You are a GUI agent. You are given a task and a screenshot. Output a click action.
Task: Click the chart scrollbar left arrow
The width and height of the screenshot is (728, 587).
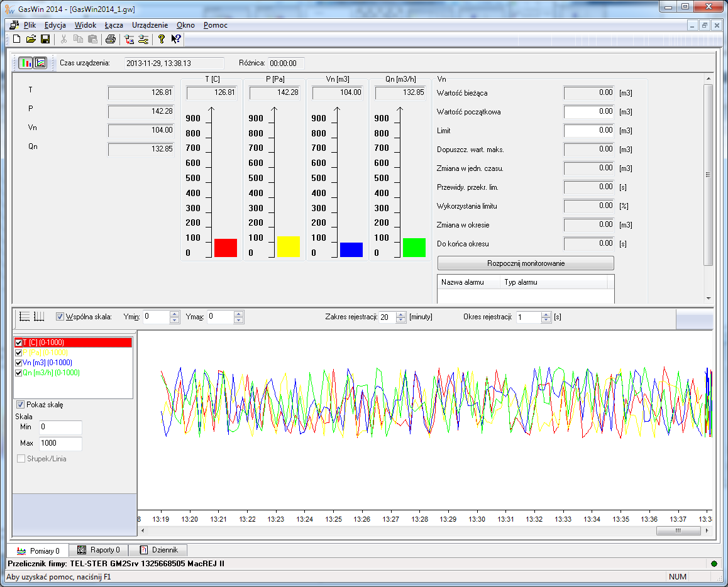coord(143,530)
